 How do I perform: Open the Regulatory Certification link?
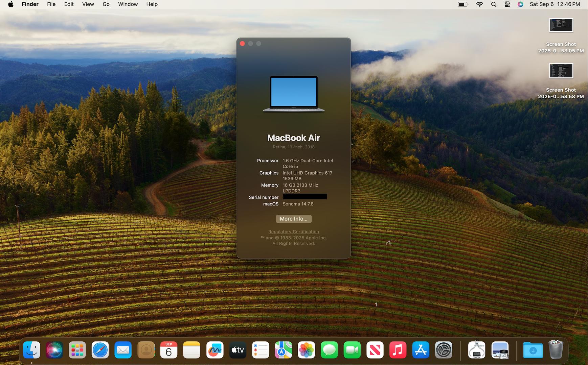(x=294, y=232)
